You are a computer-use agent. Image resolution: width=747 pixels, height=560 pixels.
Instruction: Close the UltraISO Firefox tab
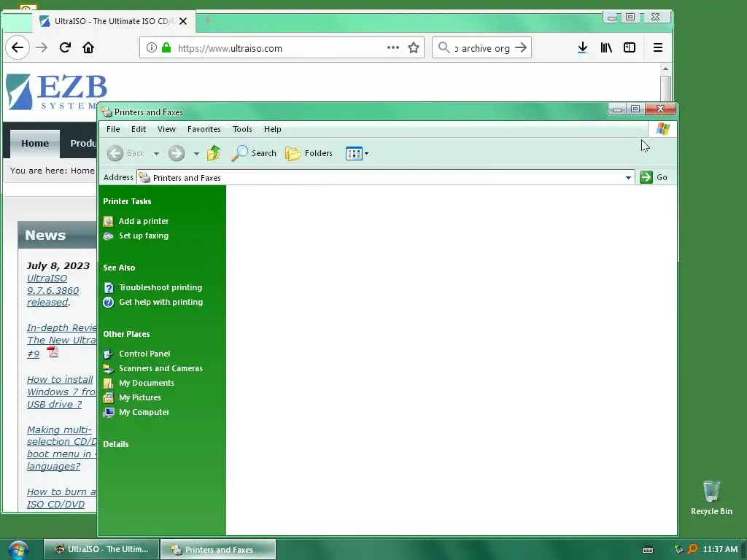[x=183, y=21]
